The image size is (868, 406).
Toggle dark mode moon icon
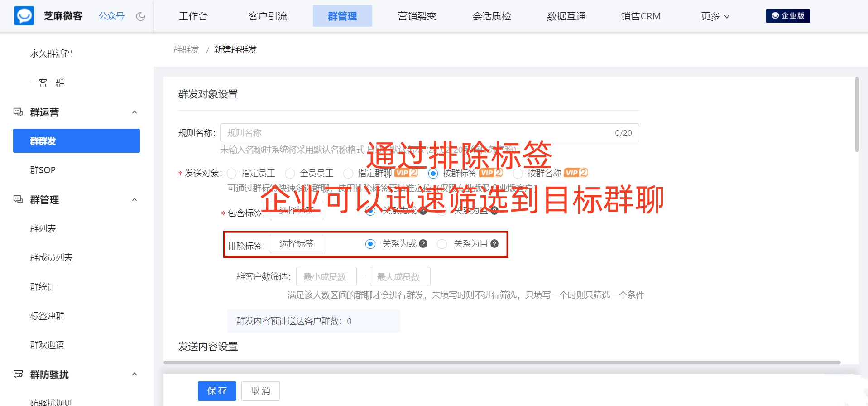coord(141,16)
